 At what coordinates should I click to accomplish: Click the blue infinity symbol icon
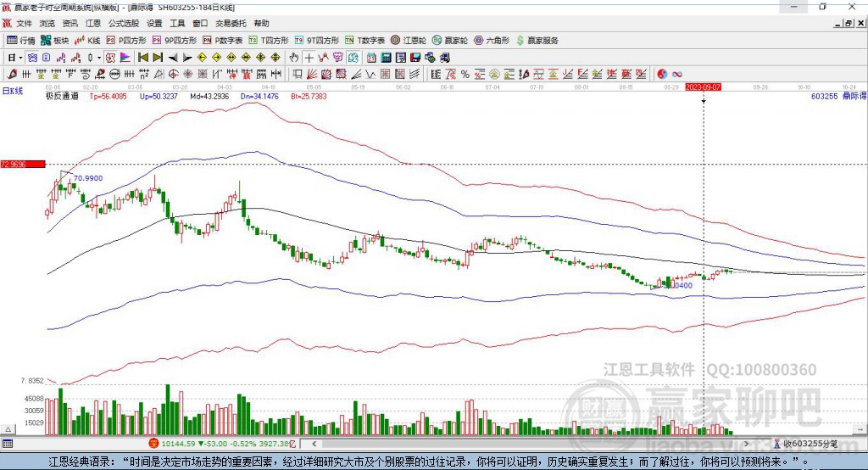pos(676,74)
